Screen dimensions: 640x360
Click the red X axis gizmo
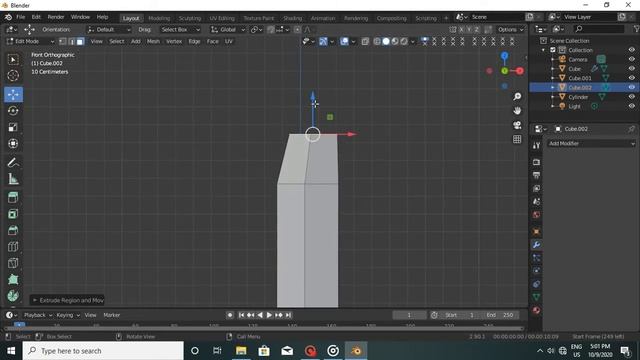pos(520,71)
